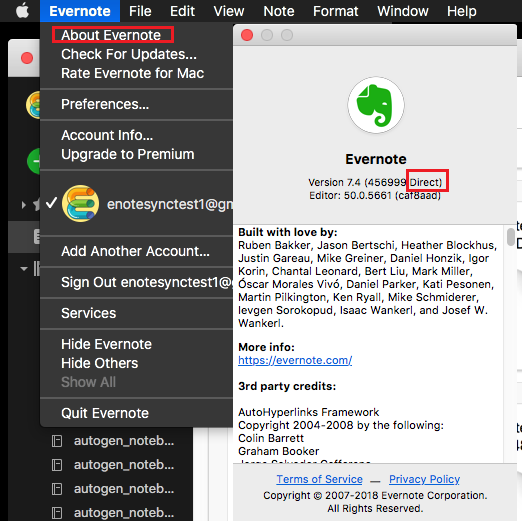Open the first autogen_noteb notebook icon
Viewport: 522px width, 521px height.
[57, 441]
